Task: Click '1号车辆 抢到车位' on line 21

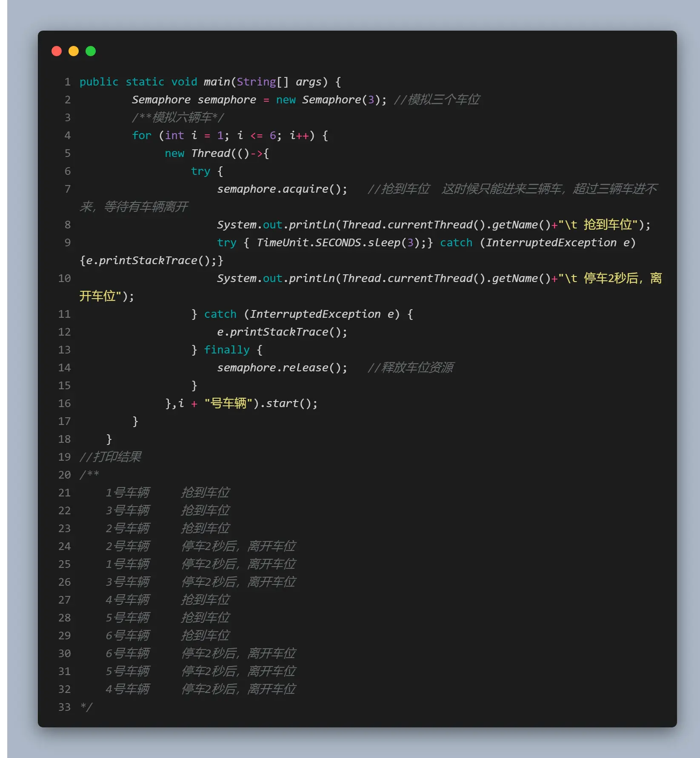Action: pyautogui.click(x=168, y=493)
